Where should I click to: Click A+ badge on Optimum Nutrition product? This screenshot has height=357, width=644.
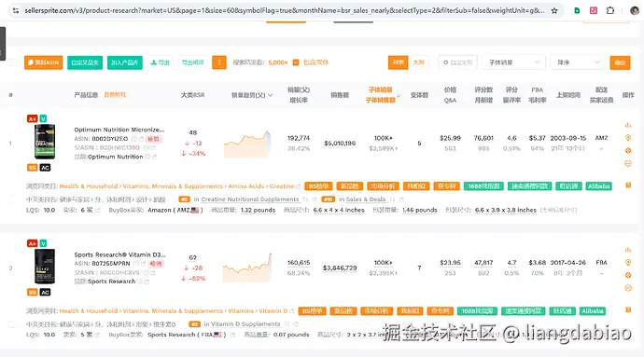[32, 118]
